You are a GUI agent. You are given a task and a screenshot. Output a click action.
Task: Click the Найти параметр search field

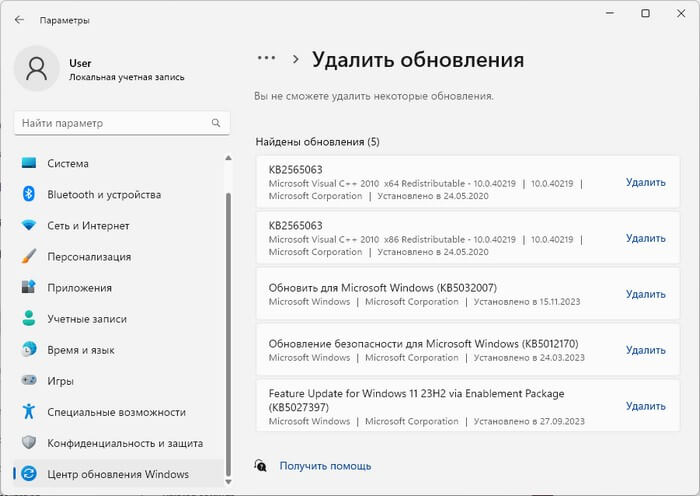coord(110,123)
